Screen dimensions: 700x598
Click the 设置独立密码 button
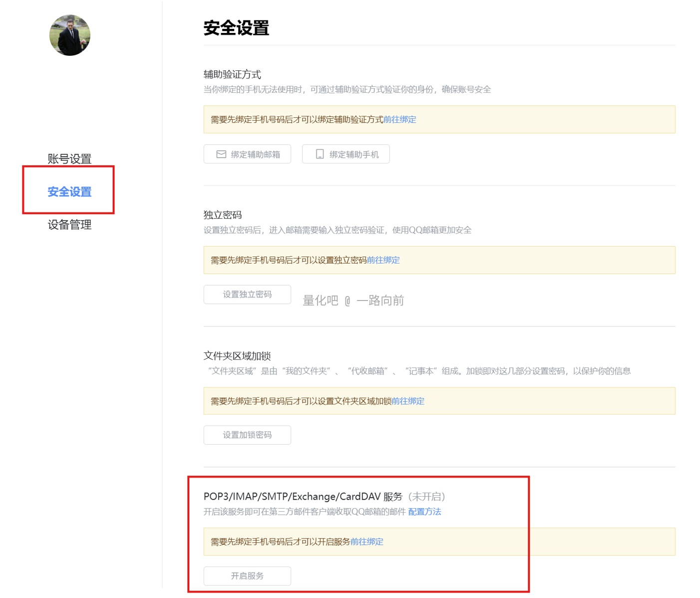247,295
